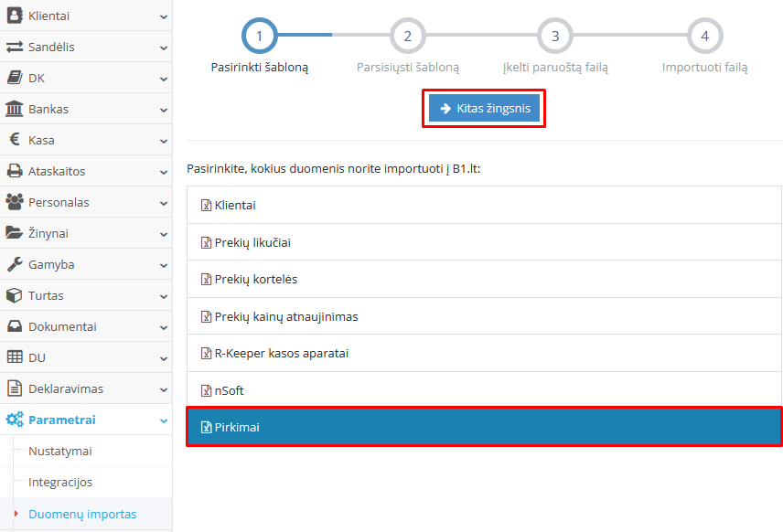
Task: Click the Kasa euro icon
Action: [x=15, y=140]
